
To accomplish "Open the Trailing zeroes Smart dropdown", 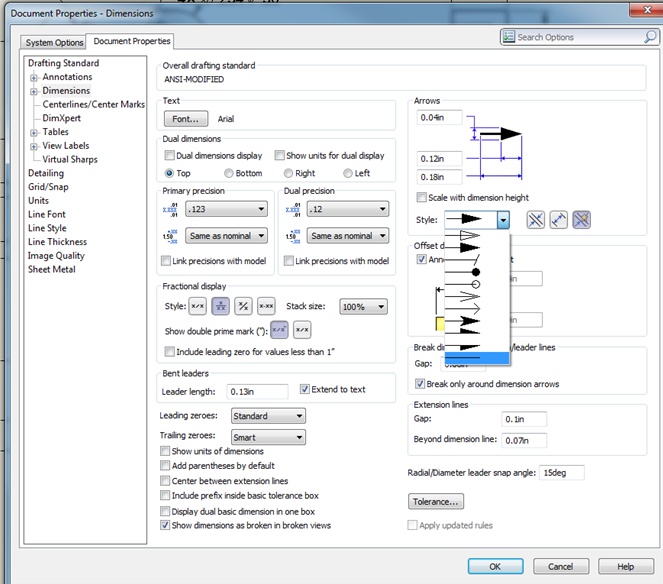I will (268, 437).
